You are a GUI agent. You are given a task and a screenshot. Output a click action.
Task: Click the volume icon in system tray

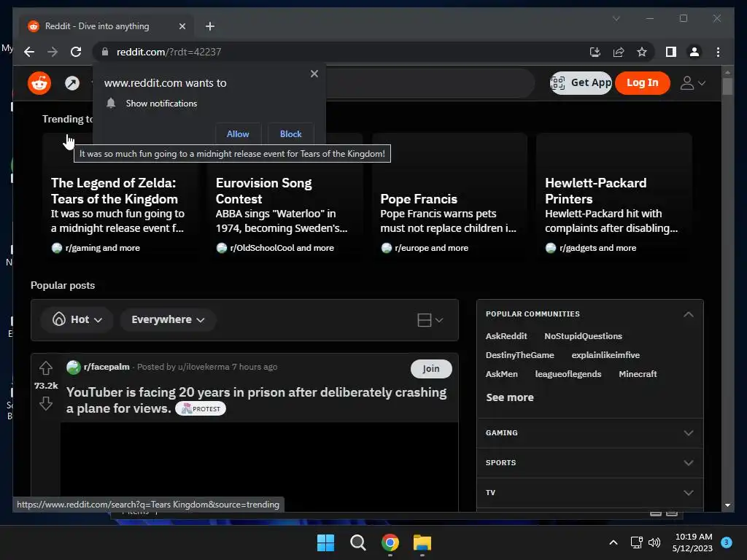click(x=654, y=542)
